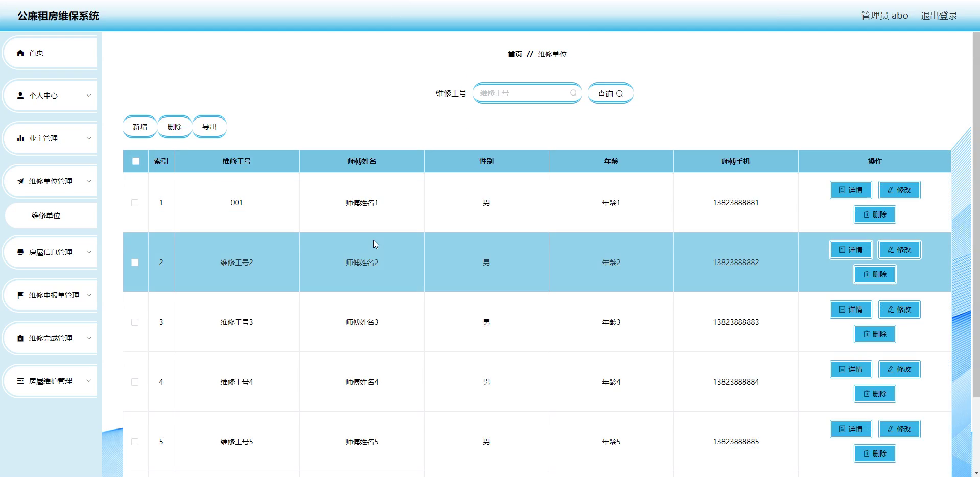Click the scrollbar down arrow

(976, 473)
